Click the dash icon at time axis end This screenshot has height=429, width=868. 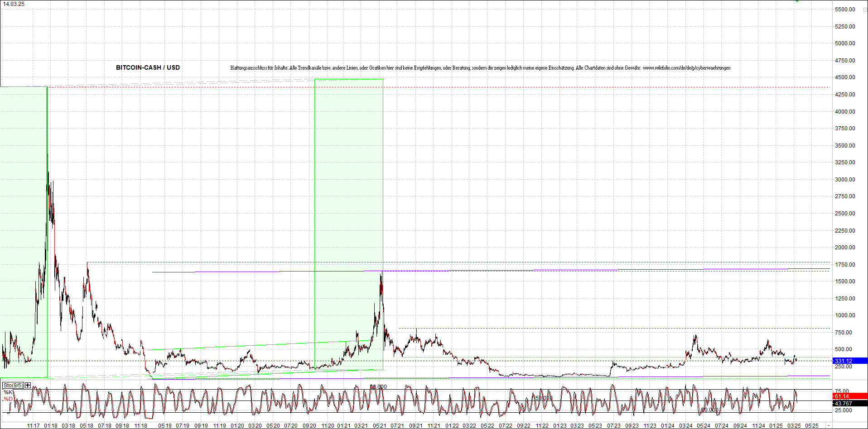[x=829, y=426]
